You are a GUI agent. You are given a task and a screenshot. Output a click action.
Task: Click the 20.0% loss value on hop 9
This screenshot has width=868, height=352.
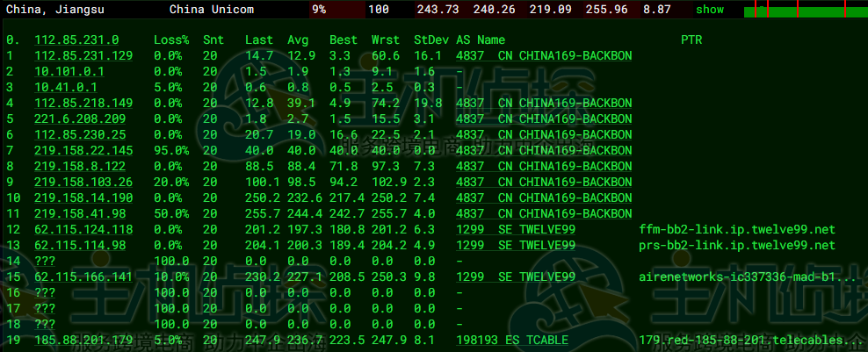click(171, 182)
